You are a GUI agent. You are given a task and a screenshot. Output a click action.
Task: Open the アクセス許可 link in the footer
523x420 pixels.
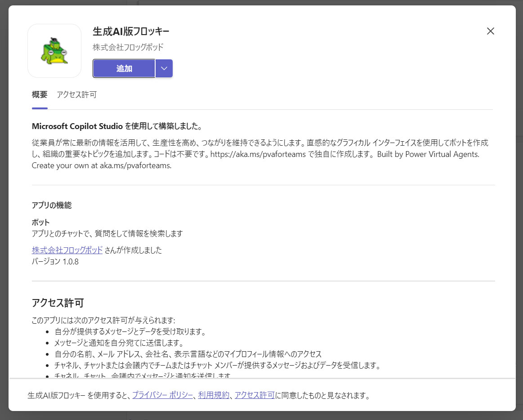pos(255,395)
